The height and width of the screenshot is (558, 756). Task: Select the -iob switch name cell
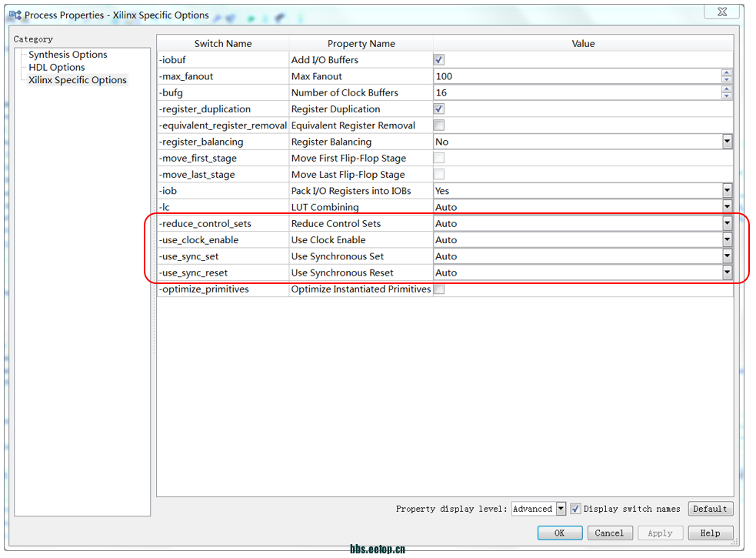[x=223, y=191]
